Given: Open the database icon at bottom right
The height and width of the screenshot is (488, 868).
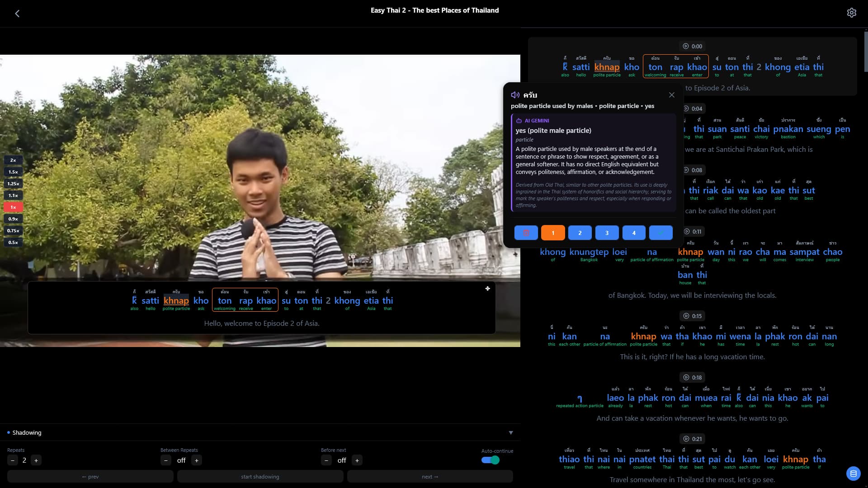Looking at the screenshot, I should 853,474.
